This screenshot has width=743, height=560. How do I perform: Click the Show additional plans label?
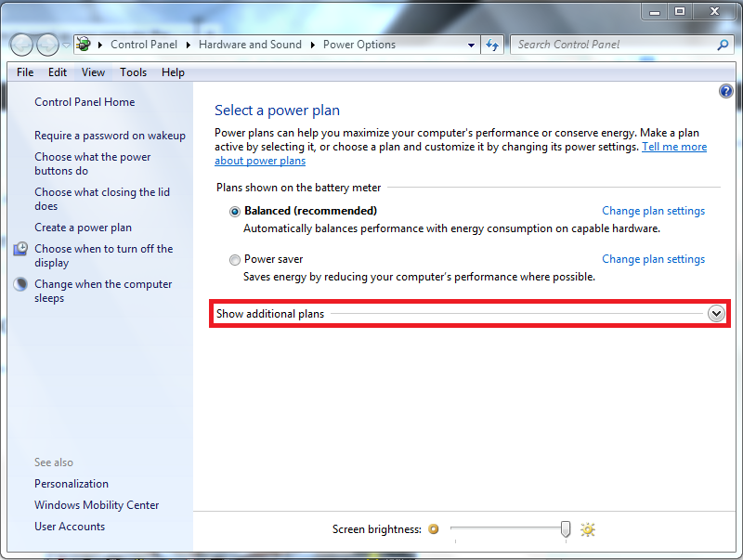(x=270, y=314)
